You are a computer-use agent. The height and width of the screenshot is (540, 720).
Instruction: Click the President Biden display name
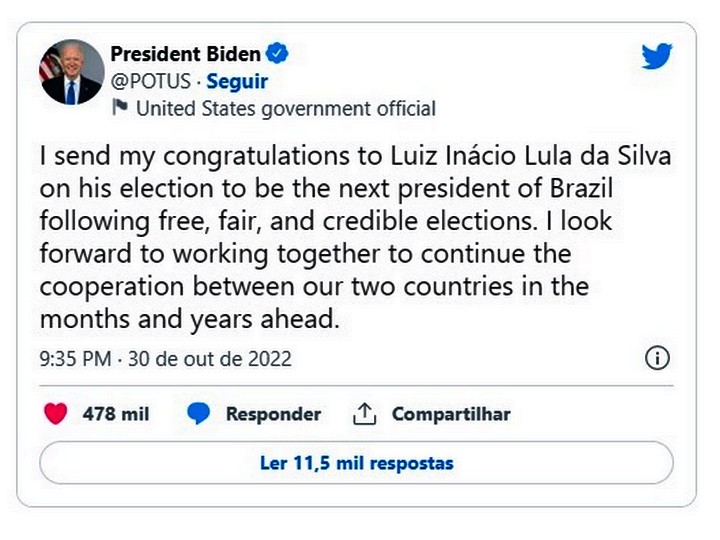coord(185,54)
